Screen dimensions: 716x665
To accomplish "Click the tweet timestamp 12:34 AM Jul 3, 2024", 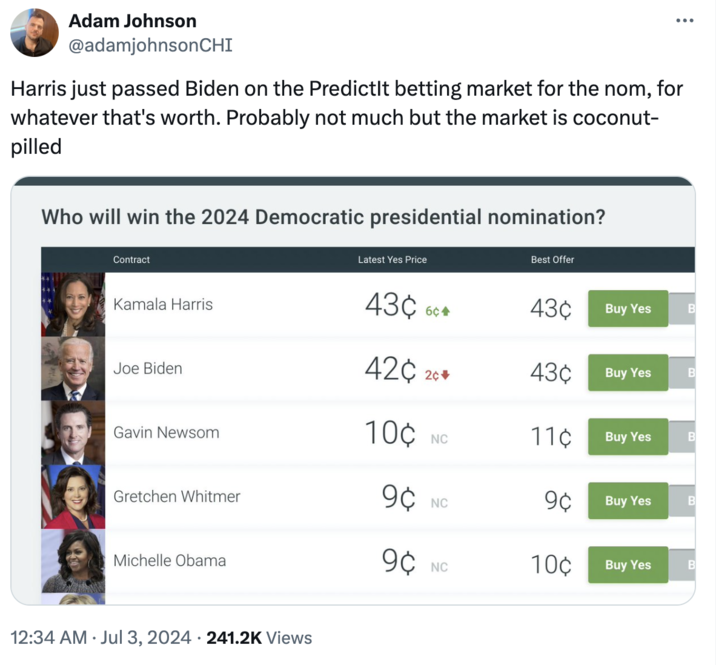I will tap(103, 637).
